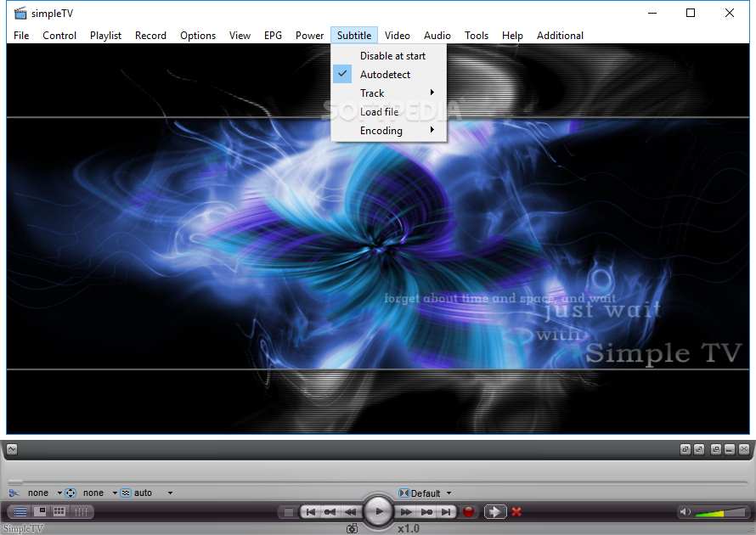Toggle picture-in-picture view icon
This screenshot has height=535, width=756.
click(40, 511)
